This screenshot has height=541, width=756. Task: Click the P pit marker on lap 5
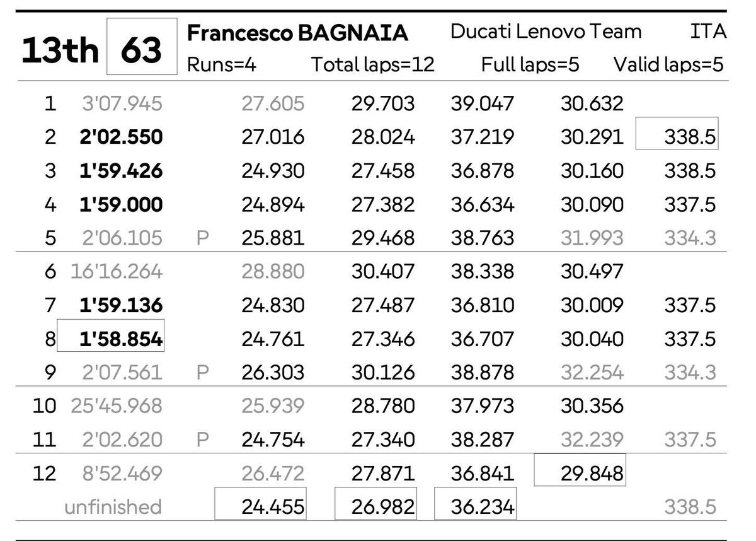(x=202, y=238)
